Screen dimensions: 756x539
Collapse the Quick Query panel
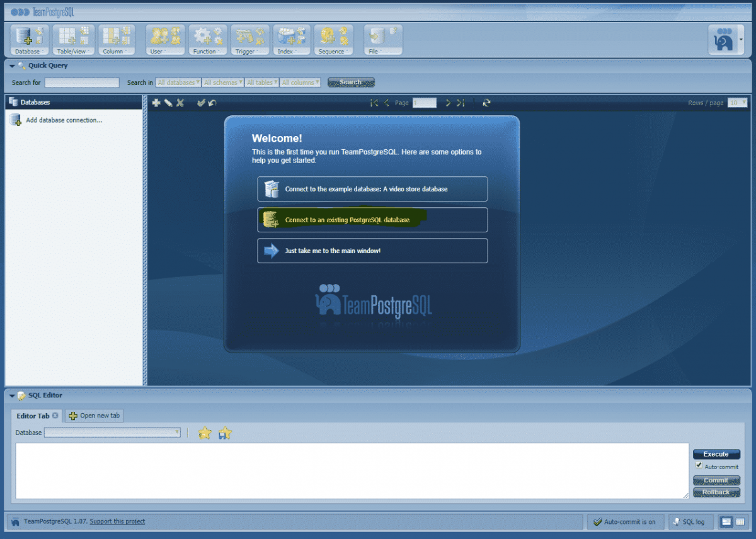click(x=12, y=65)
